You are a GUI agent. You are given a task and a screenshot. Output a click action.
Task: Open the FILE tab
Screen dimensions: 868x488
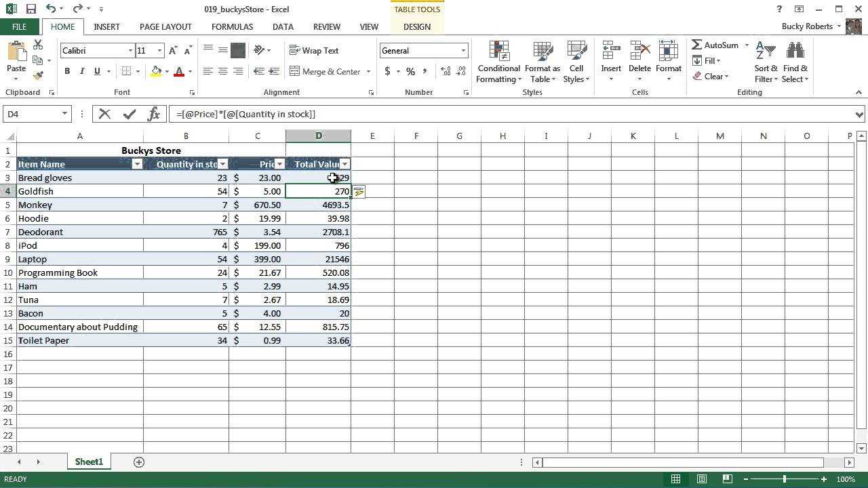click(19, 26)
